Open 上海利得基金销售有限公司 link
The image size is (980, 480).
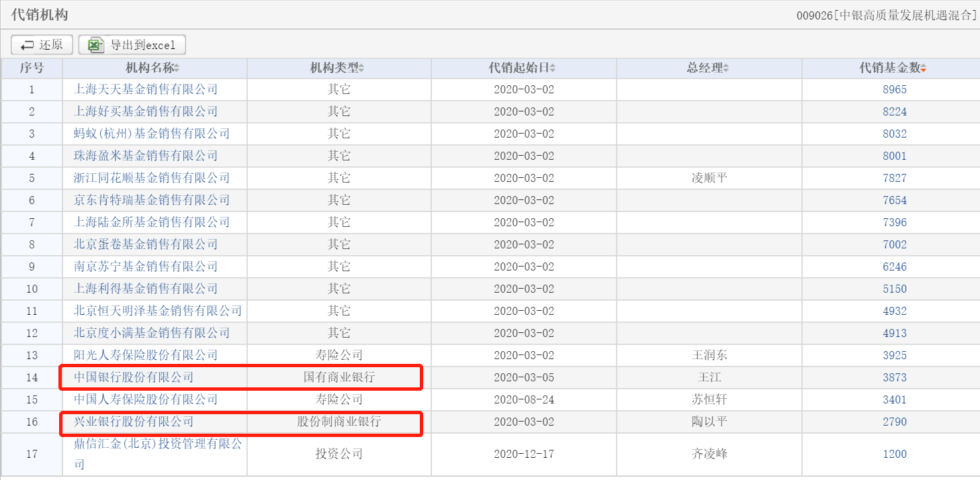pos(146,289)
